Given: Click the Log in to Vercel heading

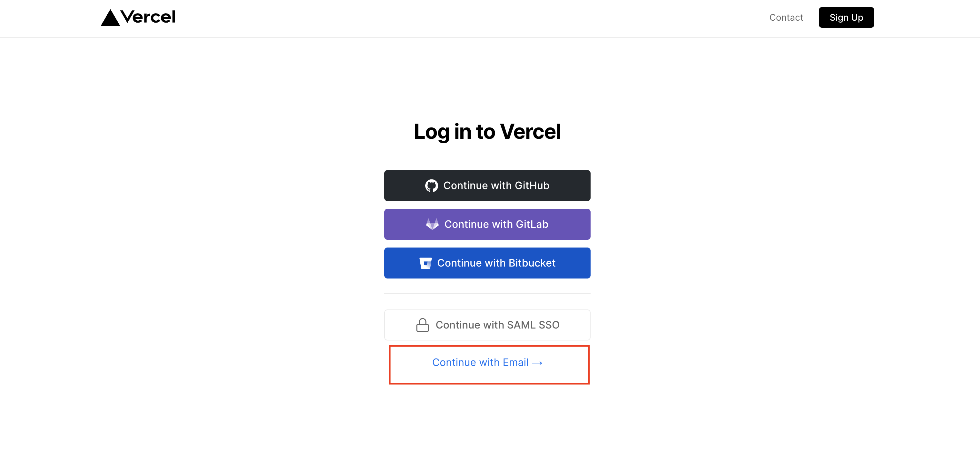Looking at the screenshot, I should pyautogui.click(x=487, y=132).
